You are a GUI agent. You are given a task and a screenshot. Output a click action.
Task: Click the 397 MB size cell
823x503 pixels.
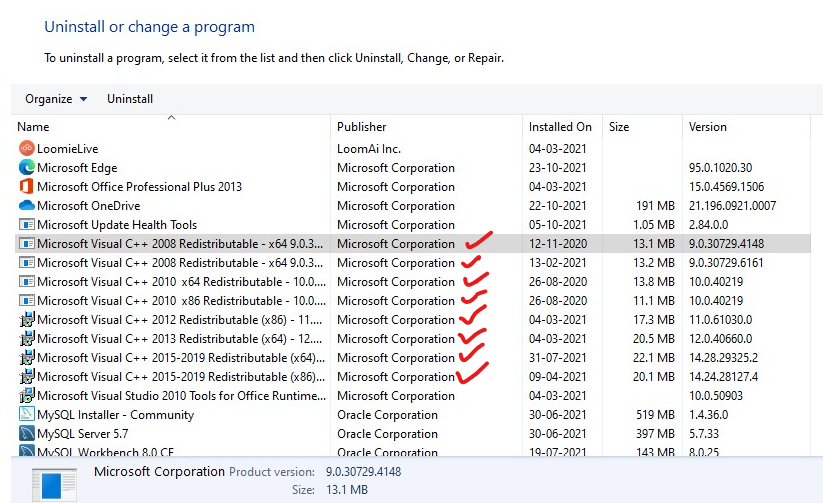[x=655, y=434]
